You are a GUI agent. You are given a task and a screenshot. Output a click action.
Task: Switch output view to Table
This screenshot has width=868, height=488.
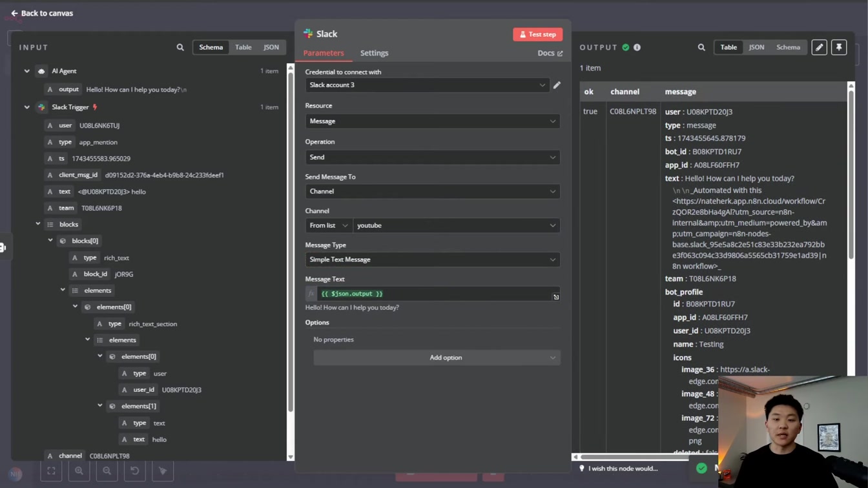[x=728, y=47]
